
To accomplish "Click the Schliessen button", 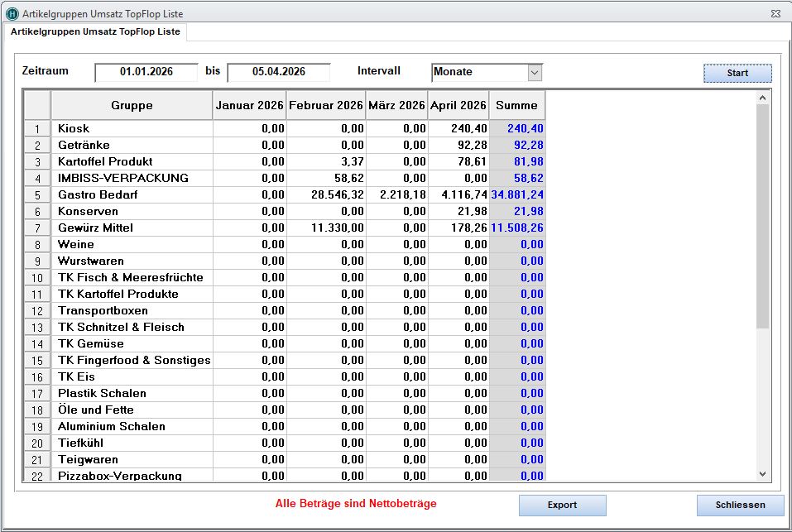I will coord(739,505).
